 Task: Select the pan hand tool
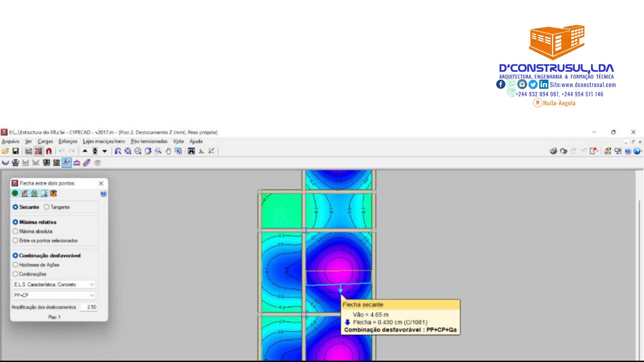(168, 151)
